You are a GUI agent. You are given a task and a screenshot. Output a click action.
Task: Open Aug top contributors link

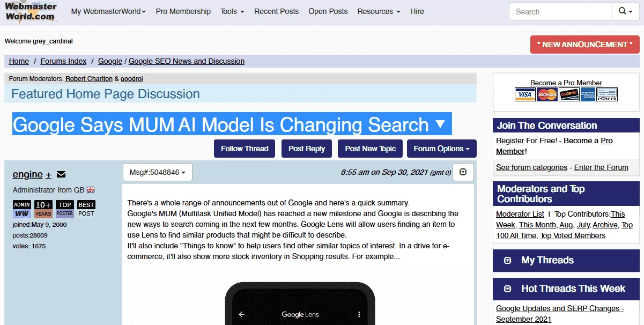tap(566, 225)
